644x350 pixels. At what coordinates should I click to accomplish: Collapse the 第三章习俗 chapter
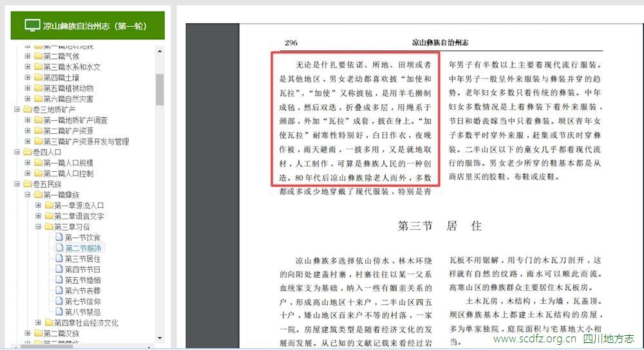pyautogui.click(x=38, y=226)
